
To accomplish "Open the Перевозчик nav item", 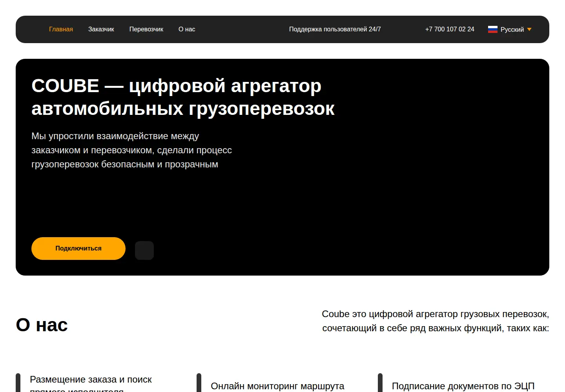I will point(146,29).
